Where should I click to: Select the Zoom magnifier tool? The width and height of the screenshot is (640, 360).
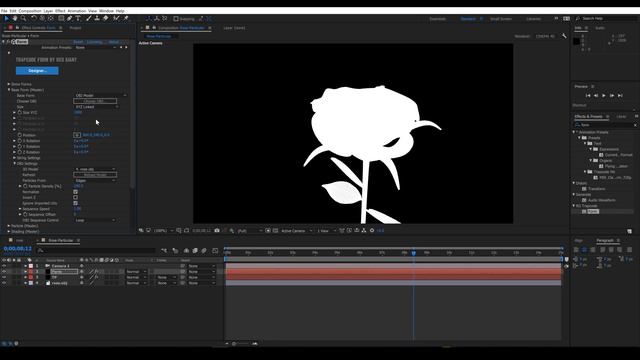click(24, 18)
